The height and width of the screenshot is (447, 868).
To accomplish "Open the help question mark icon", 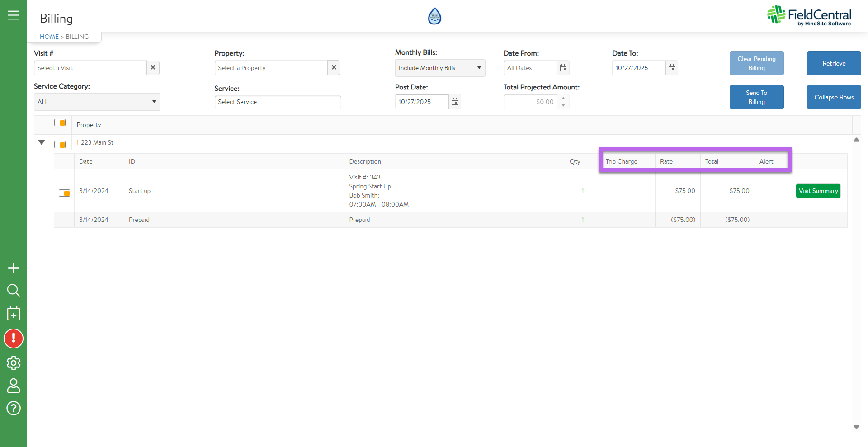I will [14, 408].
